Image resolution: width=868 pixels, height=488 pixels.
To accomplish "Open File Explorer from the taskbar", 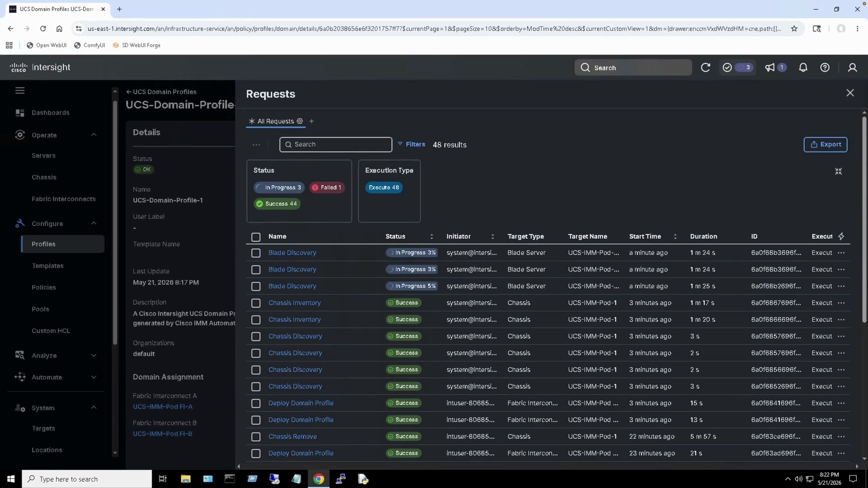I will (185, 479).
